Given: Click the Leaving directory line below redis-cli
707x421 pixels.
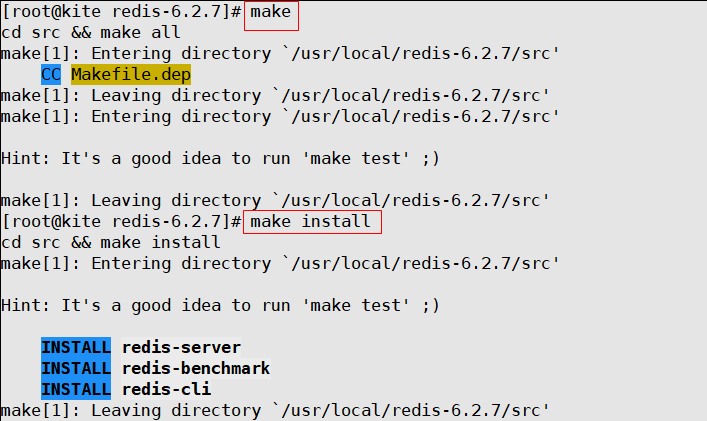Looking at the screenshot, I should (x=275, y=411).
